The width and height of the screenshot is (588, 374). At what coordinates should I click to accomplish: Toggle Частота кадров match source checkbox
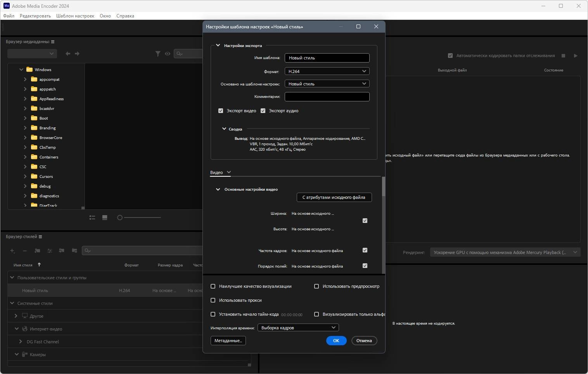coord(365,250)
